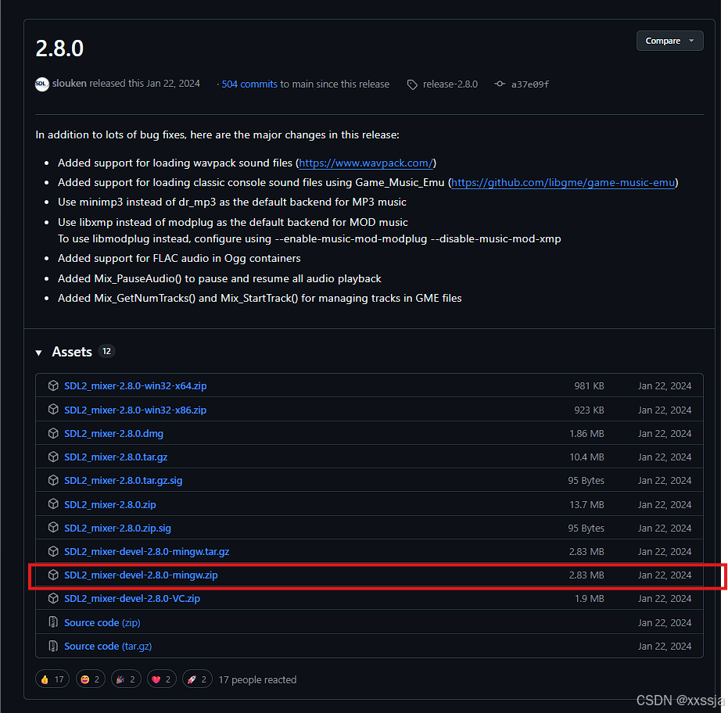Viewport: 728px width, 713px height.
Task: Click the hooray party reaction
Action: coord(126,679)
